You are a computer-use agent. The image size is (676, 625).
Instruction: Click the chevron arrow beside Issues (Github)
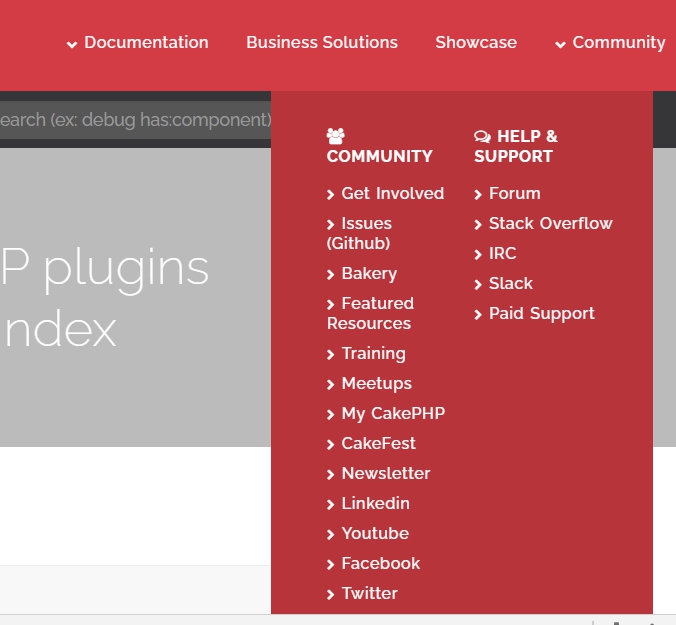(x=331, y=225)
